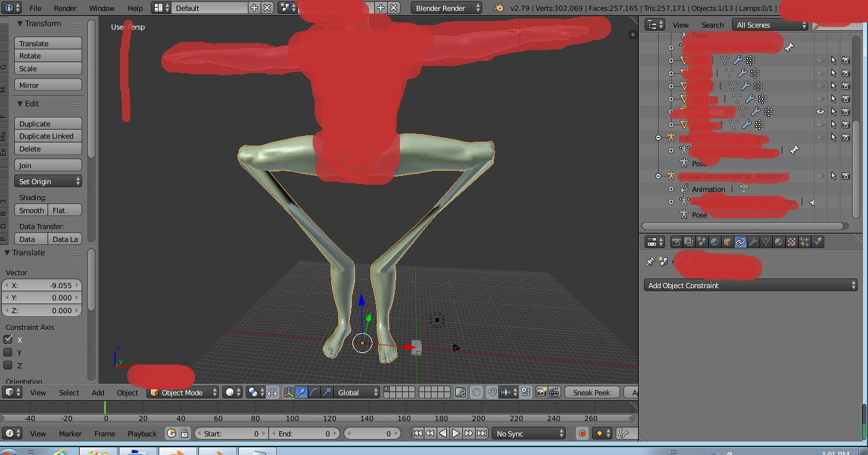Click the OpenGL render image camera icon
Image resolution: width=868 pixels, height=455 pixels.
[541, 392]
